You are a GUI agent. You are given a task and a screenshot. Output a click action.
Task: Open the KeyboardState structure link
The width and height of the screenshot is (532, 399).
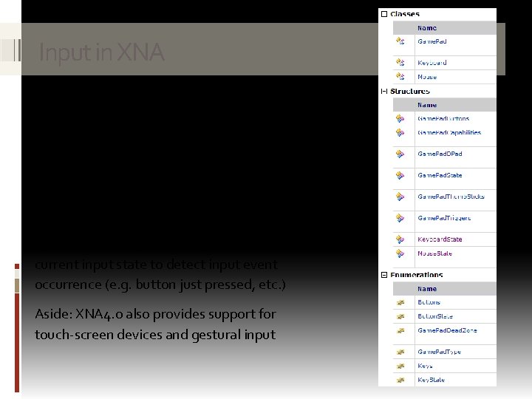tap(440, 239)
